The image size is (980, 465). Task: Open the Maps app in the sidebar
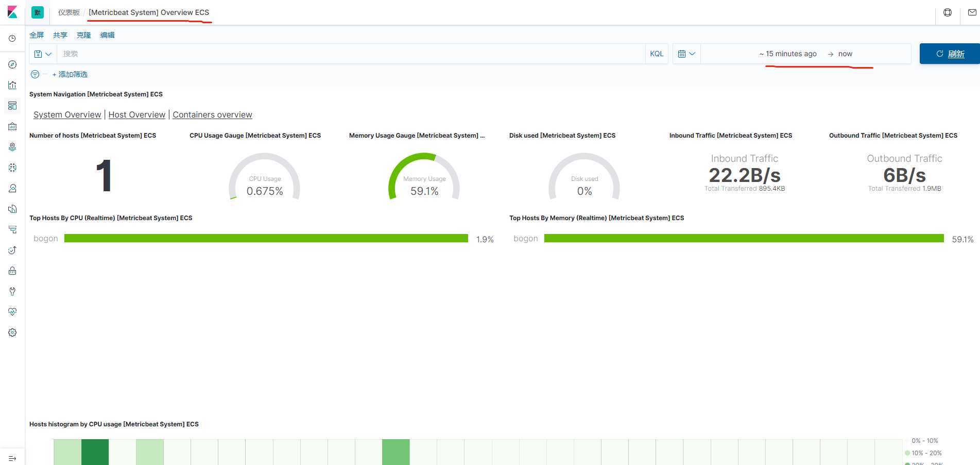point(12,147)
